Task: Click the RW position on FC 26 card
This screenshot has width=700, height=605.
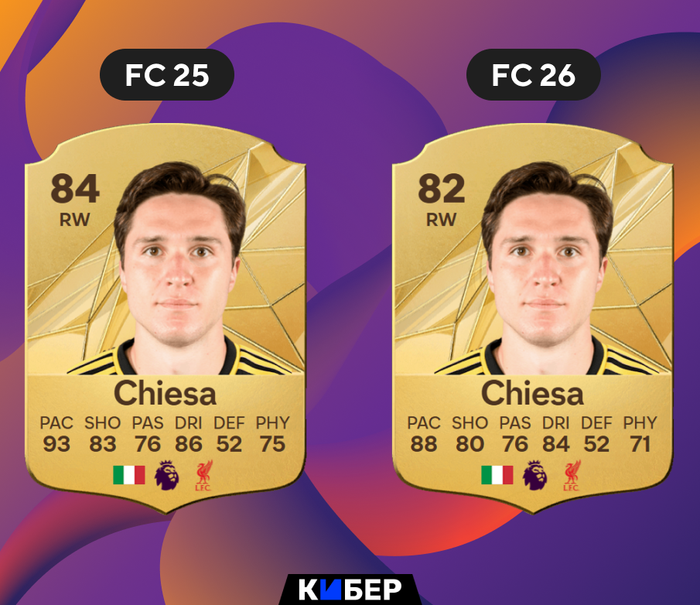Action: tap(442, 220)
